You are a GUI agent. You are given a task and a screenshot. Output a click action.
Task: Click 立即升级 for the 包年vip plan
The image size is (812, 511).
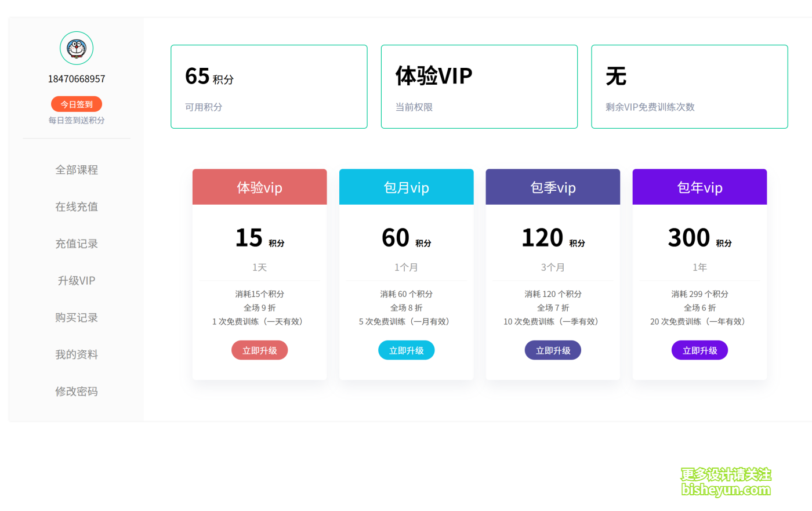pos(699,350)
